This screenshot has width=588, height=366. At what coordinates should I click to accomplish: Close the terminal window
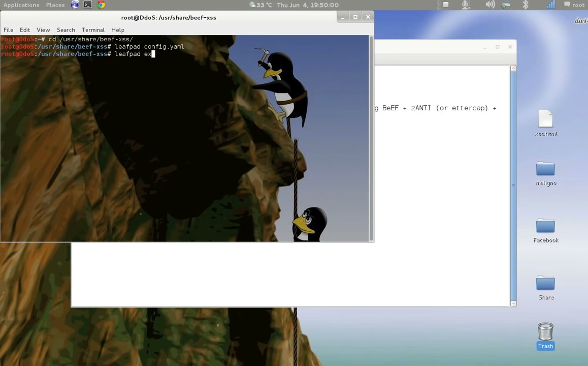point(368,17)
